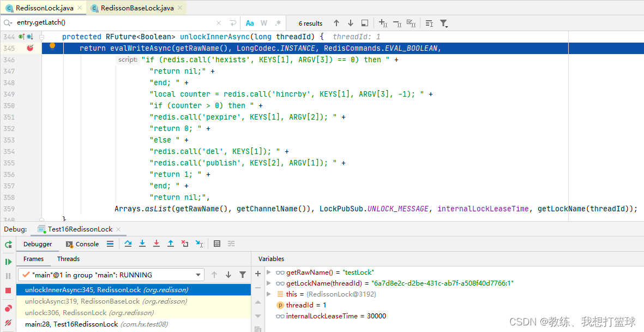Click the Step Over debugger icon
This screenshot has width=644, height=332.
[x=129, y=244]
